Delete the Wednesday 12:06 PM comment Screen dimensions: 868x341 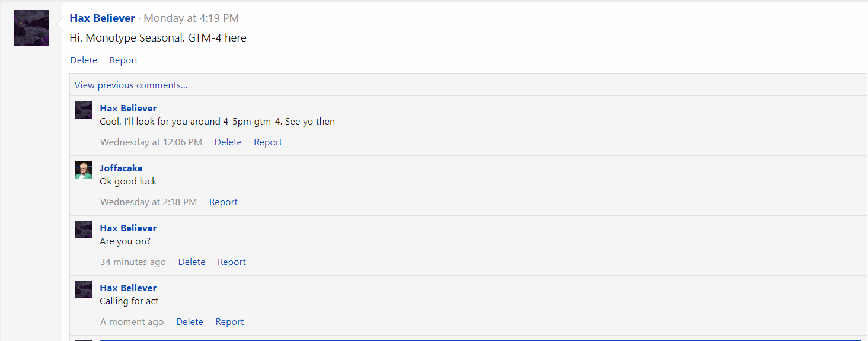click(x=228, y=142)
